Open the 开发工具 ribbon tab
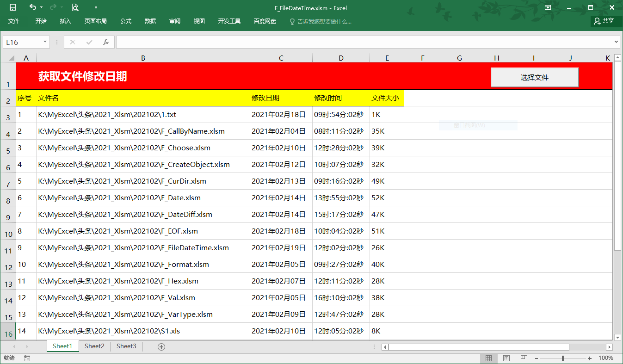 [229, 21]
